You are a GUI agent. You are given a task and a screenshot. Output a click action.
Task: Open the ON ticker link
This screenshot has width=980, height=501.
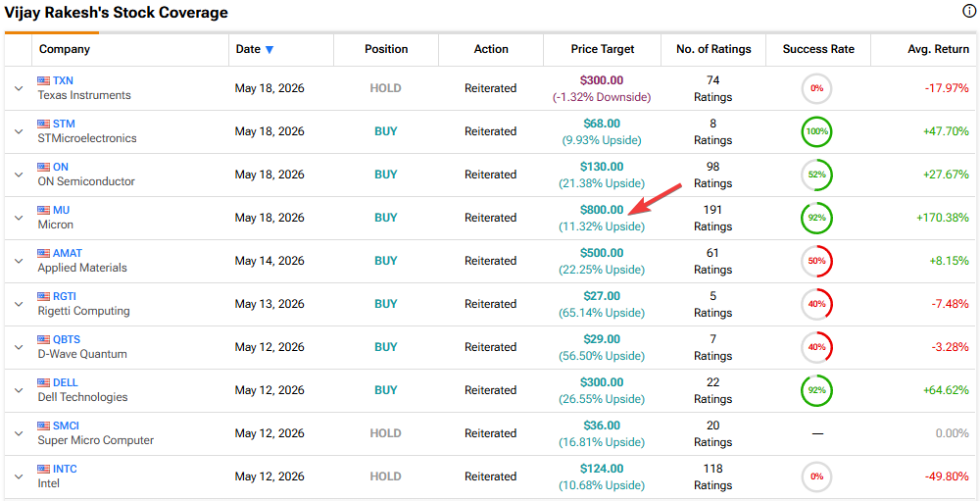[x=61, y=167]
